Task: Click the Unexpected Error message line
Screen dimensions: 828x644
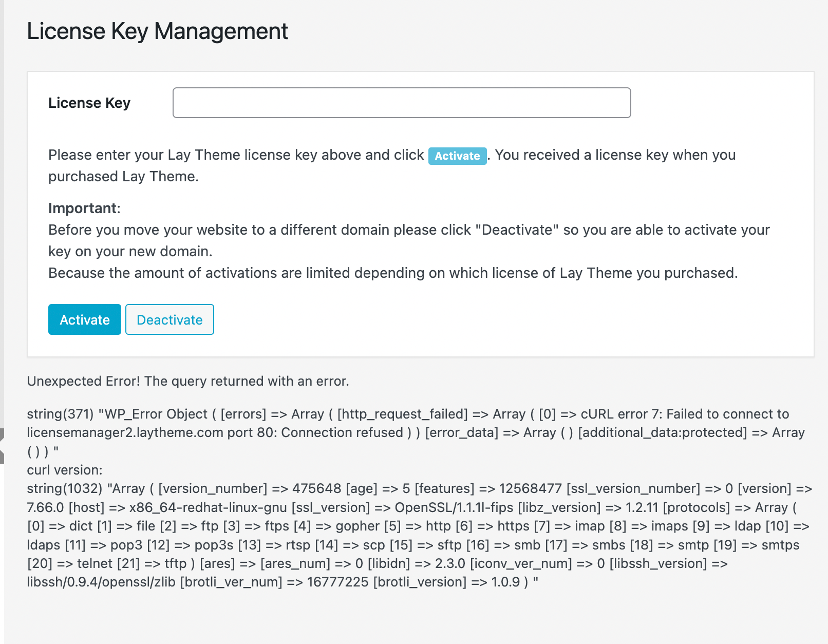Action: tap(188, 381)
